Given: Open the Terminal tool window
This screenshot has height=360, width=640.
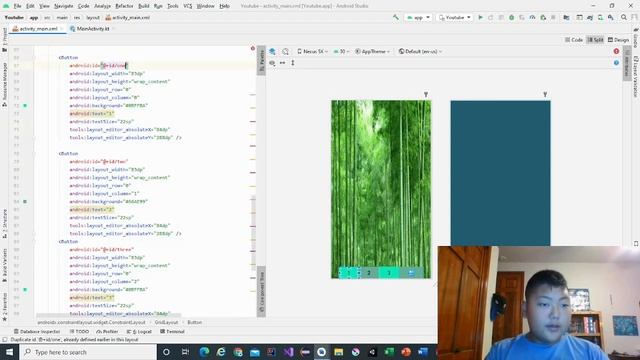Looking at the screenshot, I should pos(172,331).
